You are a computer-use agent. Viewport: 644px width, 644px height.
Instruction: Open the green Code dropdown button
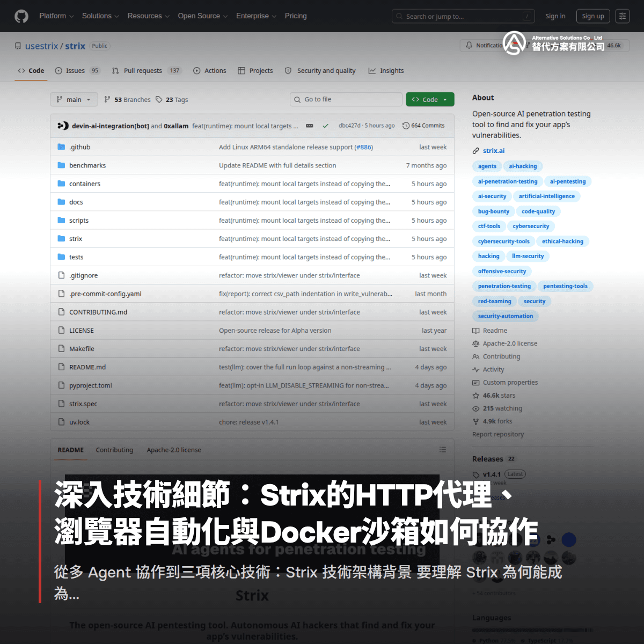(x=430, y=99)
